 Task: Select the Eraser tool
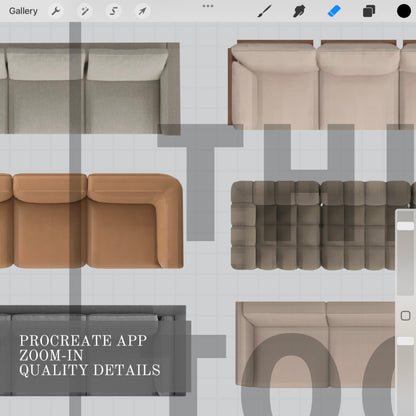(x=334, y=11)
